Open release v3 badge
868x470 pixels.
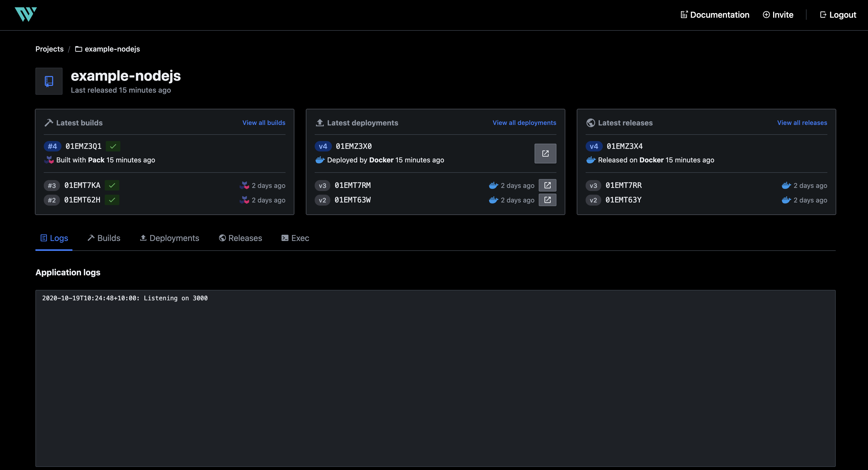pyautogui.click(x=593, y=186)
